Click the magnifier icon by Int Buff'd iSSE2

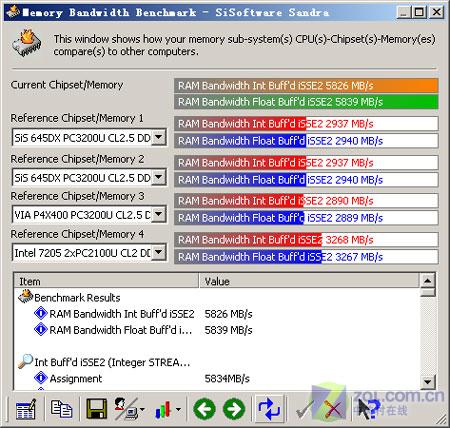point(25,361)
